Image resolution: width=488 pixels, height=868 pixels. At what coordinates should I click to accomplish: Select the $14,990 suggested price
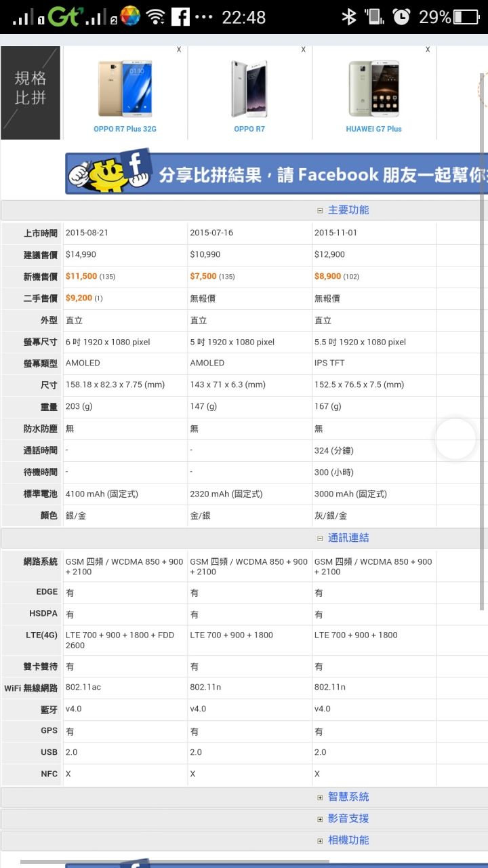pyautogui.click(x=81, y=254)
